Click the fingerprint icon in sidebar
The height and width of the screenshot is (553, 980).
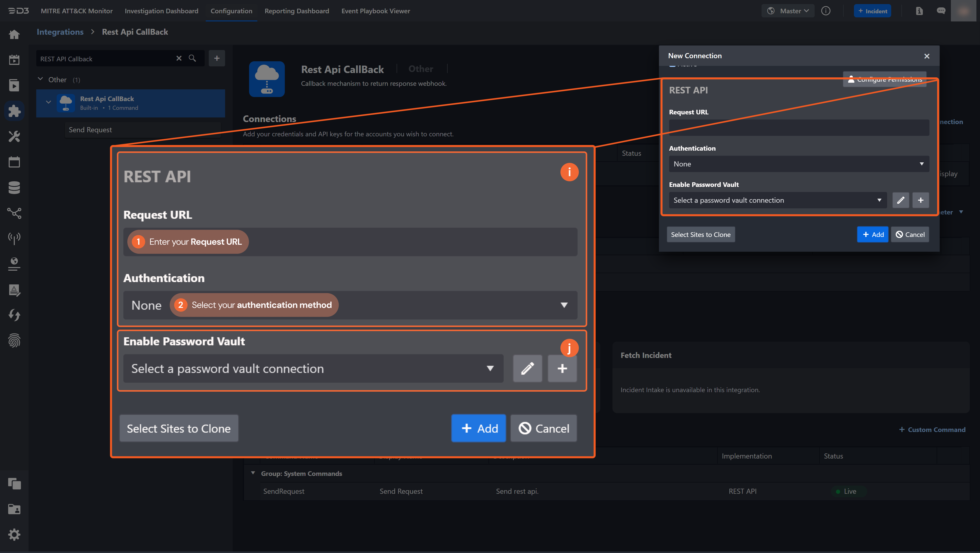click(14, 340)
